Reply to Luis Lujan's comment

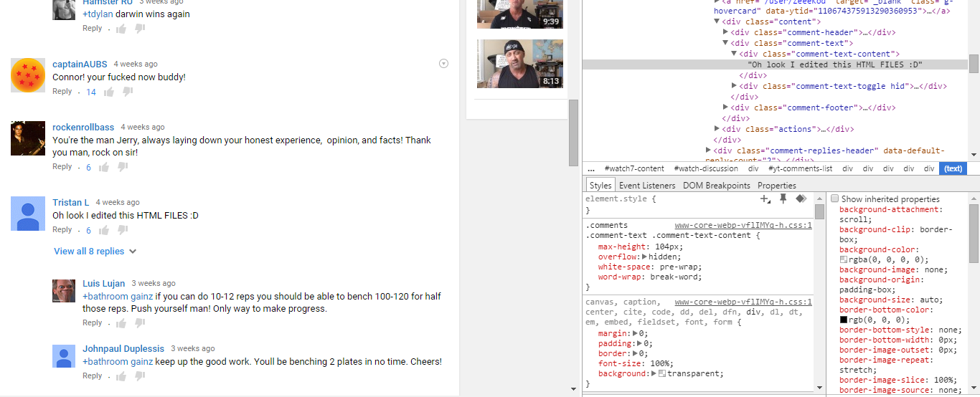pos(92,323)
